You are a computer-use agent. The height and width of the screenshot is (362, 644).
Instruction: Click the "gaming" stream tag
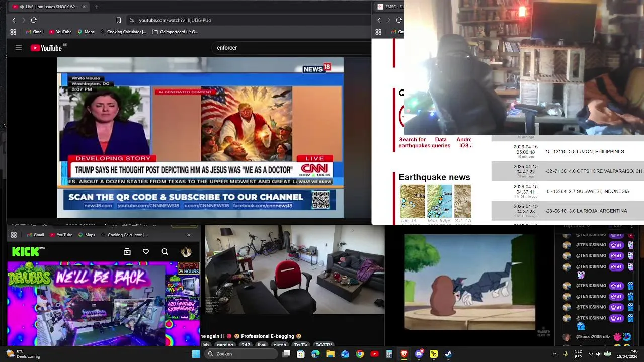pyautogui.click(x=225, y=345)
